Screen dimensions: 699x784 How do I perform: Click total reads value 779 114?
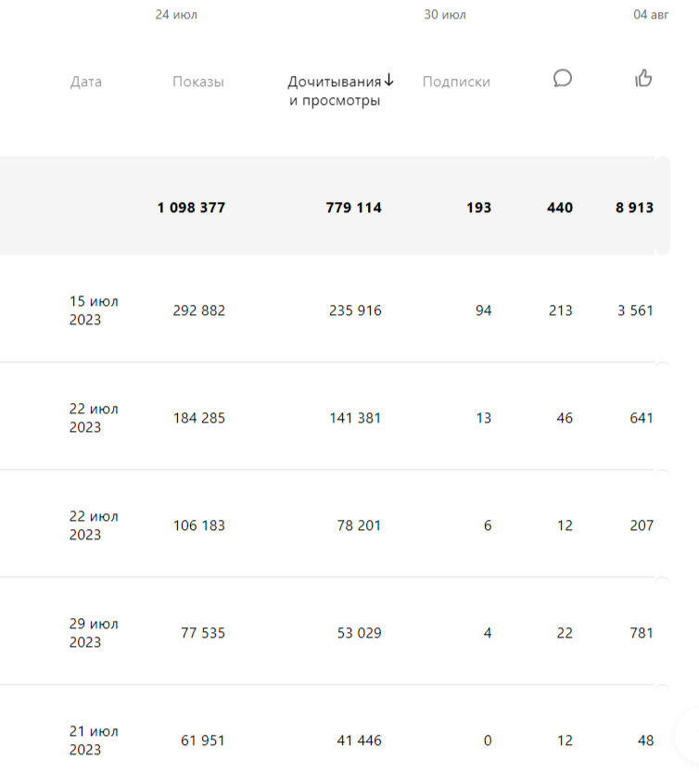(x=354, y=208)
